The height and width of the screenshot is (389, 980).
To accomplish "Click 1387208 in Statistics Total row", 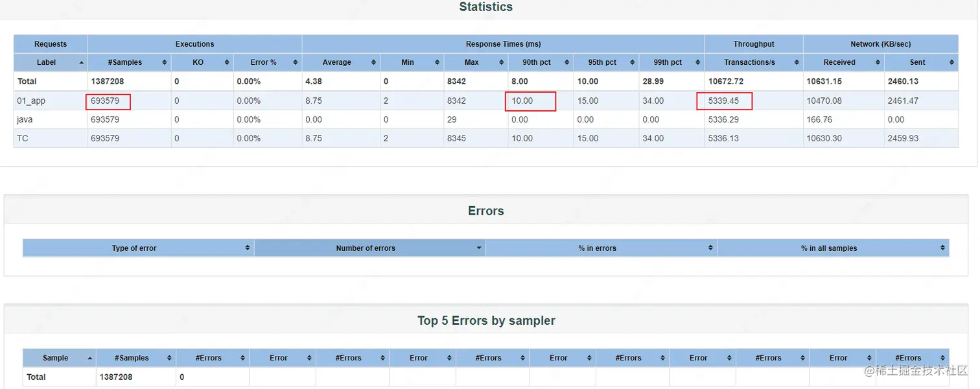I will [108, 82].
